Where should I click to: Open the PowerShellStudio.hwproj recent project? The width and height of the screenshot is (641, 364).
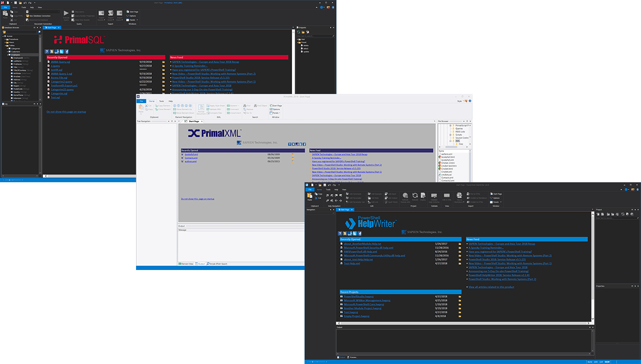click(358, 296)
